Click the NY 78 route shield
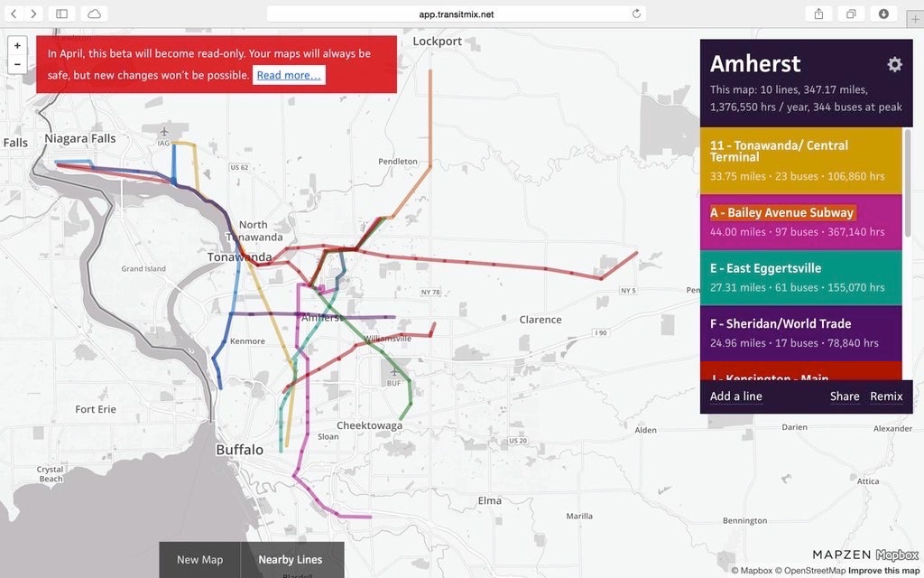The height and width of the screenshot is (578, 924). tap(430, 292)
